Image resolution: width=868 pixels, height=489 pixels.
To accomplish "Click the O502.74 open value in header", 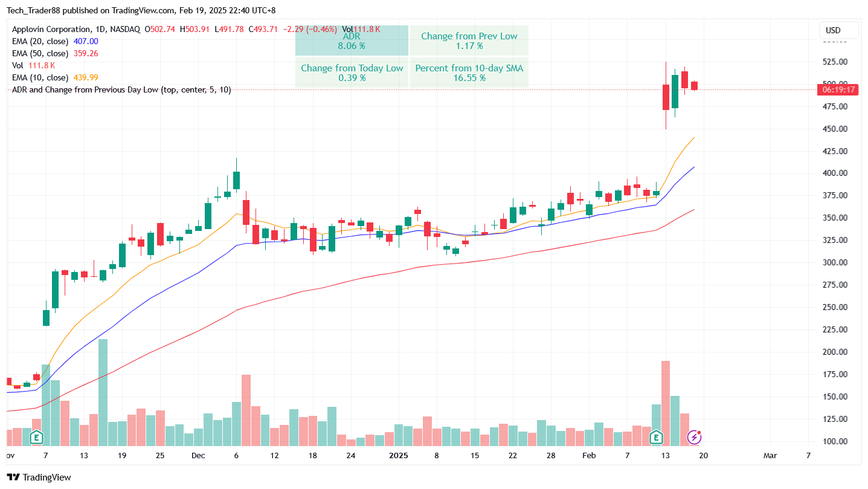I will pos(160,29).
